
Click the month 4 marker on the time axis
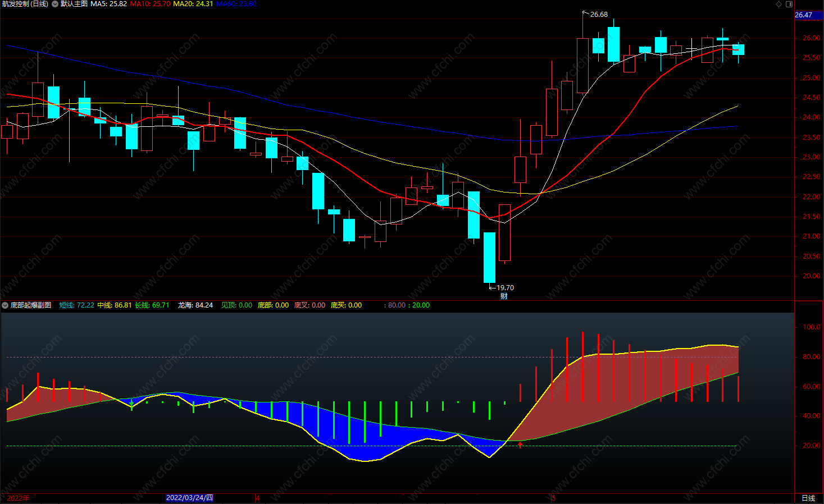point(258,498)
